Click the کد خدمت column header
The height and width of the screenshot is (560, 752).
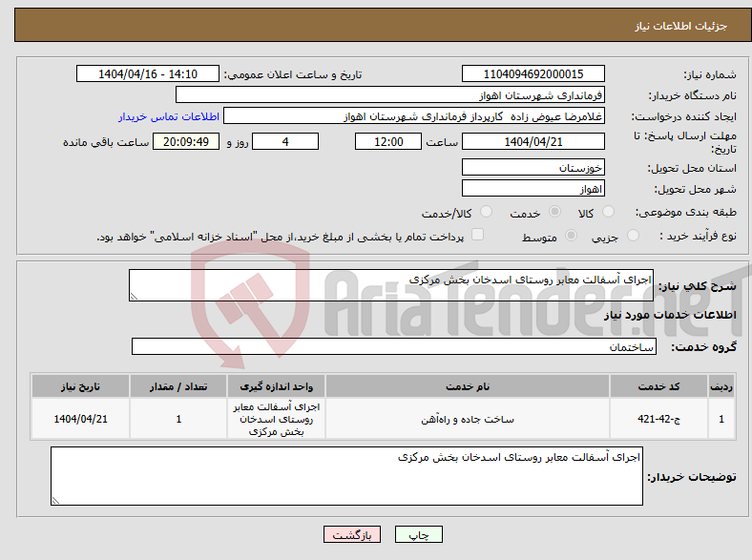pos(659,386)
